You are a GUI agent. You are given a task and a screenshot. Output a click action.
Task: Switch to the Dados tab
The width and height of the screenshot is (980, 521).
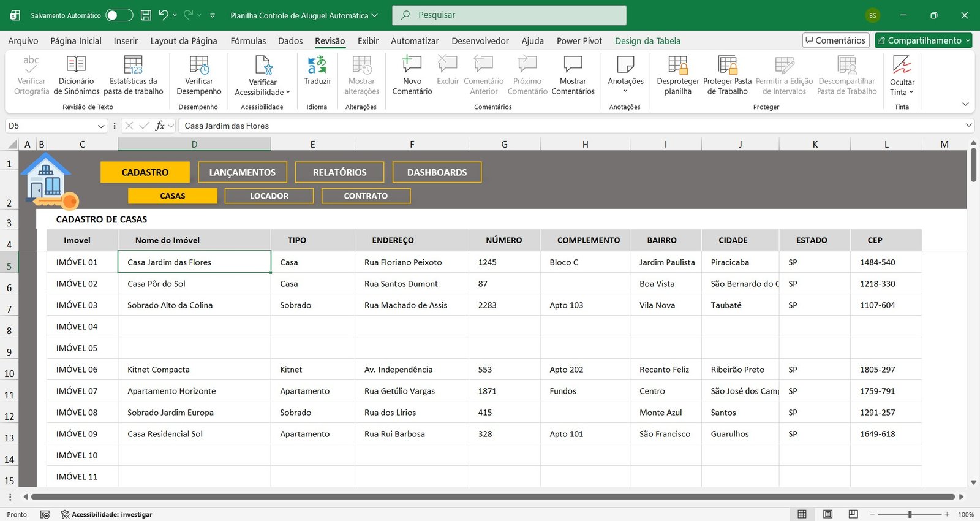click(x=290, y=41)
